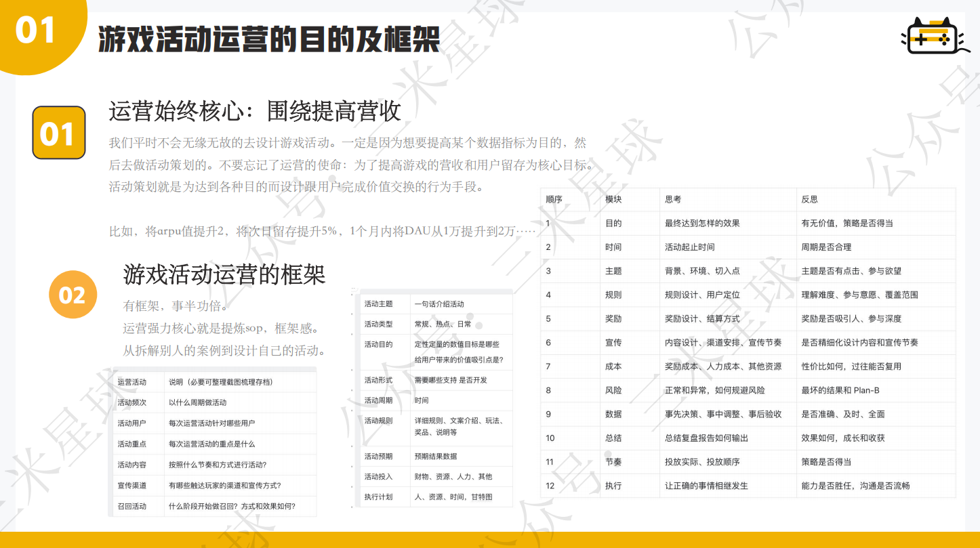Click the 运营活动 cell in left table
The width and height of the screenshot is (980, 548).
point(132,382)
